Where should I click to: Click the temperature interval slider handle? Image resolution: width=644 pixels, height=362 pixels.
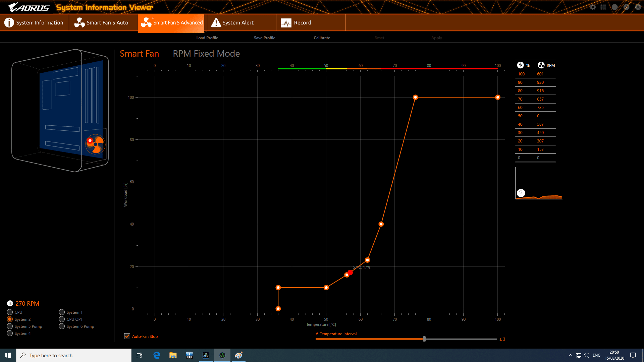[424, 339]
